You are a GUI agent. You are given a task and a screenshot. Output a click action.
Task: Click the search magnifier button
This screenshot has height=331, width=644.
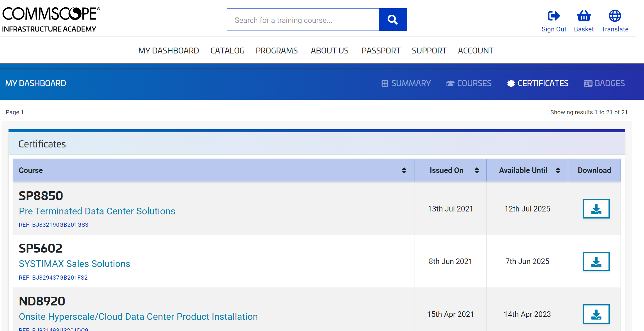393,20
